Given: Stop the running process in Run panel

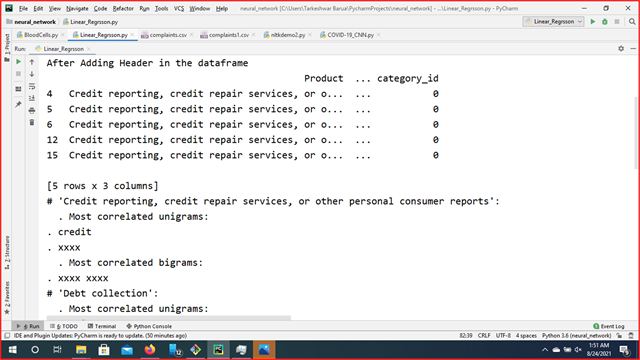Looking at the screenshot, I should point(18,74).
